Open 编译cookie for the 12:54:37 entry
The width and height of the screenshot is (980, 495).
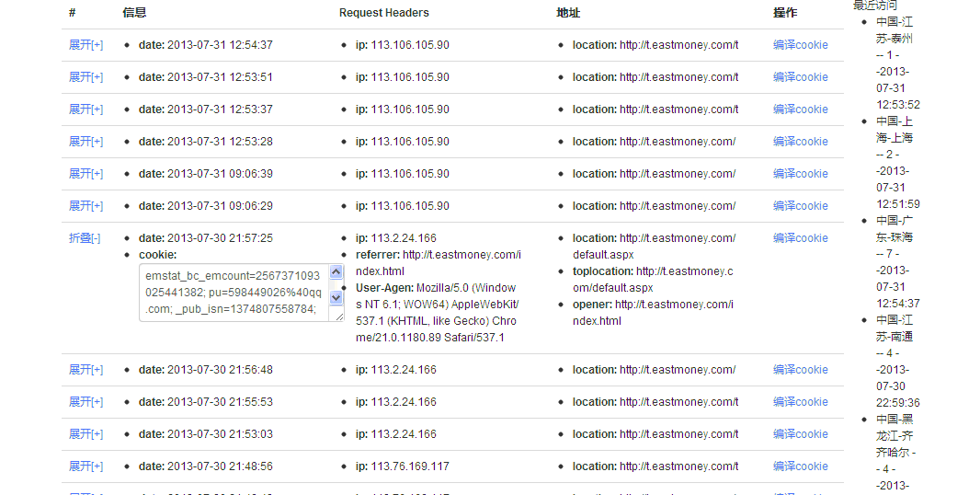coord(800,45)
